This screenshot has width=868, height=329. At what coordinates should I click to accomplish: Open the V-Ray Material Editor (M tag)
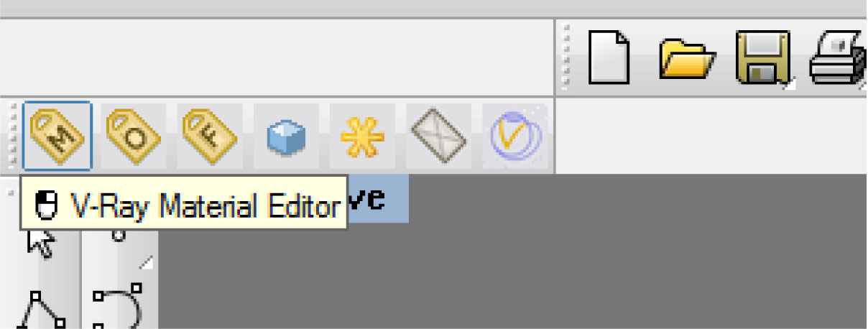(x=57, y=134)
